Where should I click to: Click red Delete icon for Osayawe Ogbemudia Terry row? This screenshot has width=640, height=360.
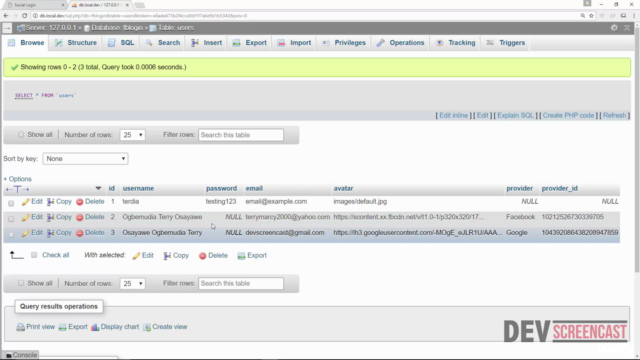tap(80, 233)
